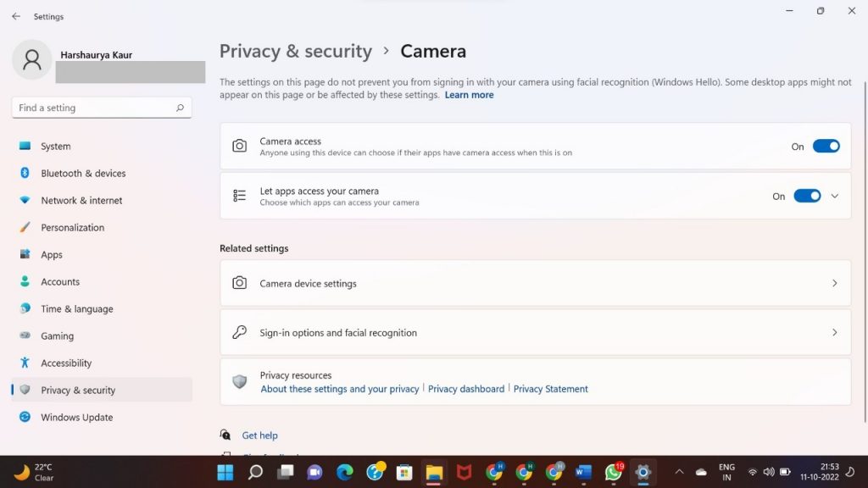Disable Let apps access your camera toggle
Viewport: 868px width, 488px height.
point(806,196)
